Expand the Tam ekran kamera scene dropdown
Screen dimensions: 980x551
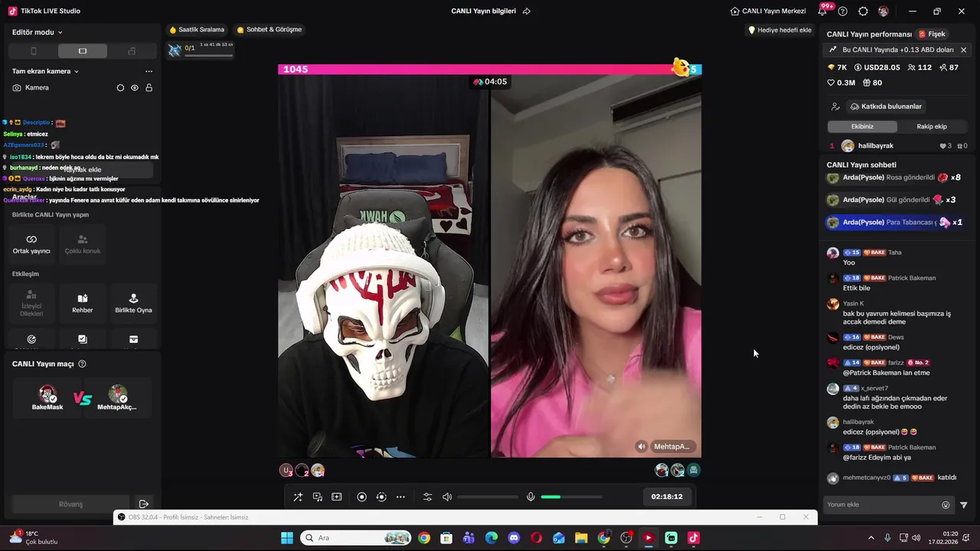[46, 71]
